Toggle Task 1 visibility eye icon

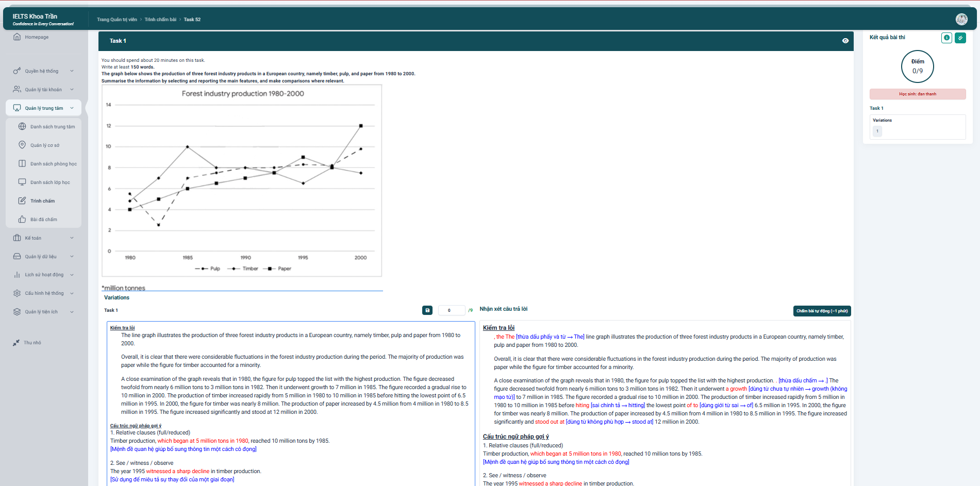(x=845, y=41)
